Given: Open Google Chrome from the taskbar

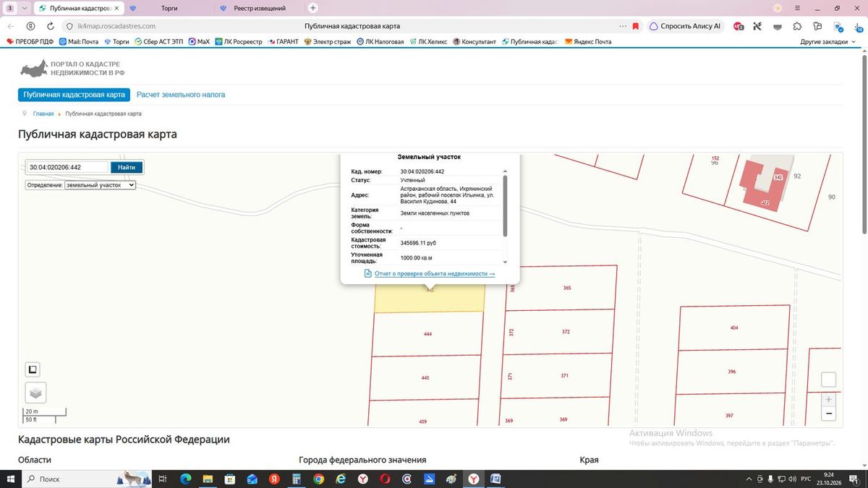Looking at the screenshot, I should (319, 479).
